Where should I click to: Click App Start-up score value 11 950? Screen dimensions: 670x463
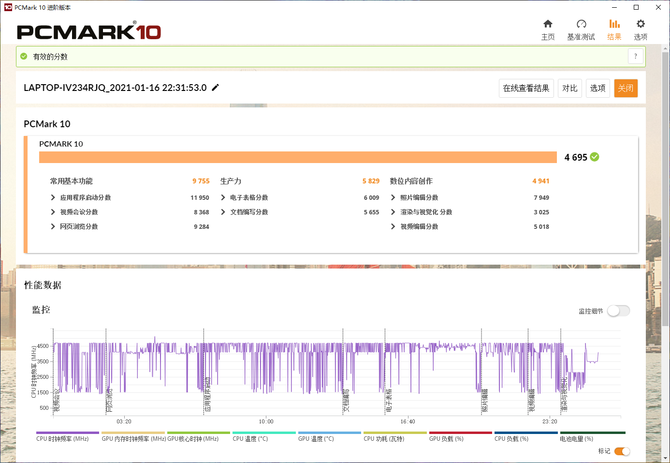point(200,197)
